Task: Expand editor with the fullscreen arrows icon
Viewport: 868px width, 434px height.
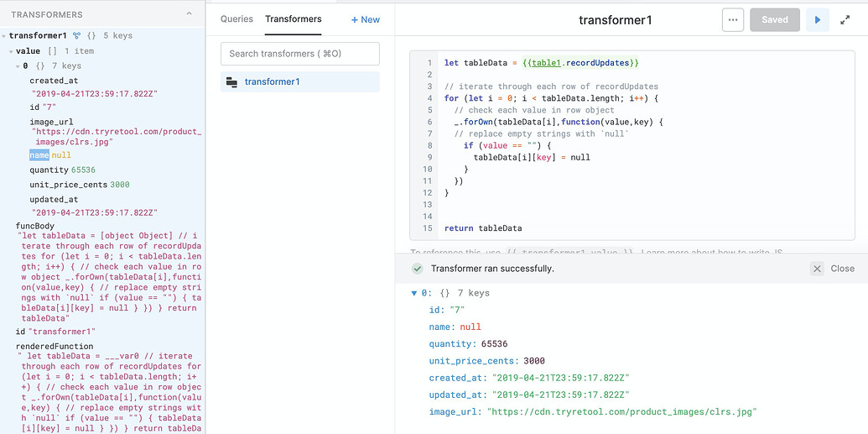Action: (845, 20)
